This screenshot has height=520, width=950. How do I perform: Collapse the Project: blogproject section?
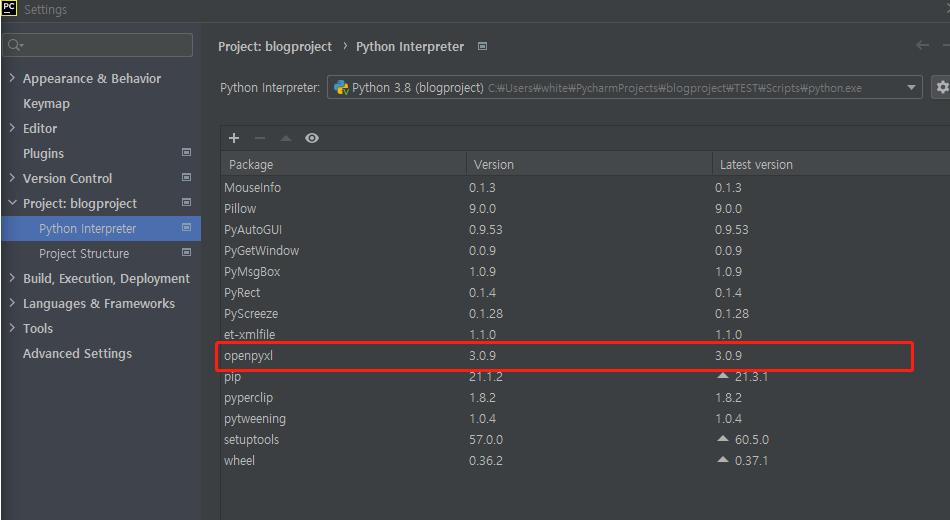[12, 202]
